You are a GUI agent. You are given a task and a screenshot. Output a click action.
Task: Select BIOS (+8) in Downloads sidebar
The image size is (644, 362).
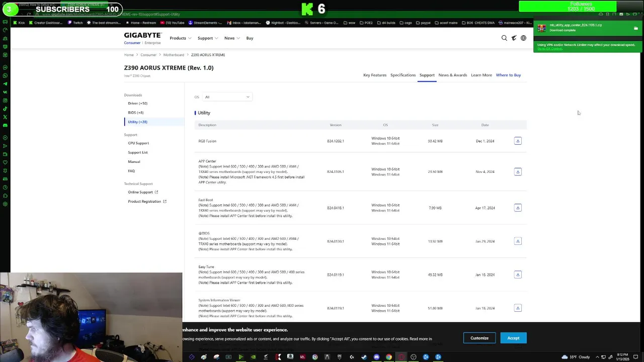click(x=135, y=113)
